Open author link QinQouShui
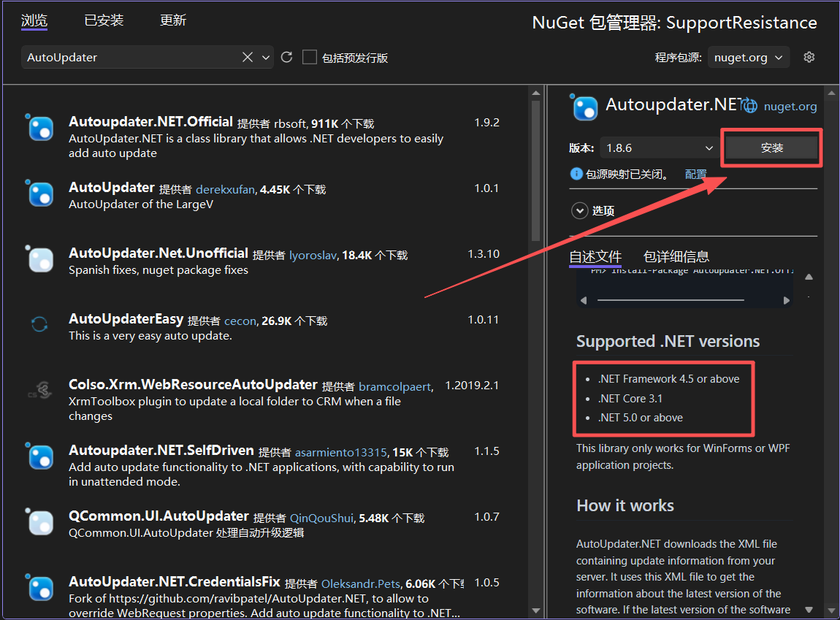 point(321,518)
